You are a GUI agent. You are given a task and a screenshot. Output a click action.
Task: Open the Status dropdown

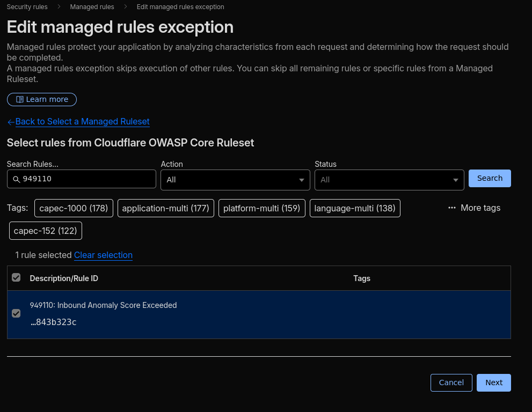(x=389, y=180)
